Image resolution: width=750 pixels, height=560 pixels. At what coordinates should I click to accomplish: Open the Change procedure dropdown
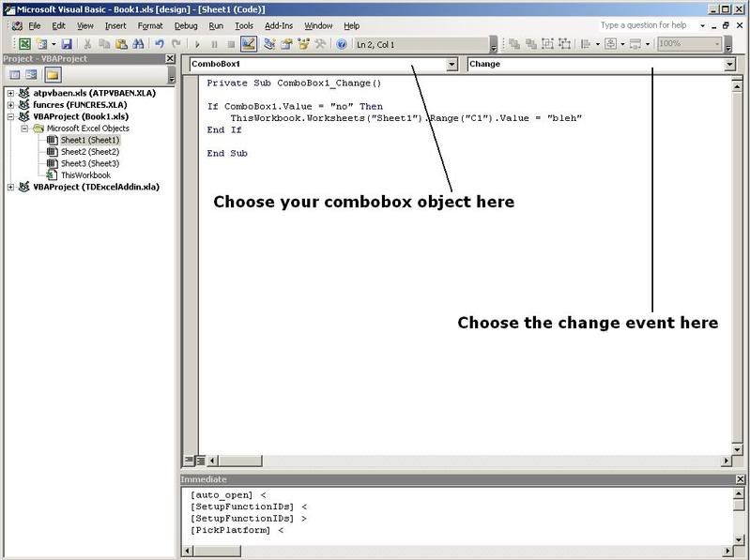pyautogui.click(x=729, y=64)
